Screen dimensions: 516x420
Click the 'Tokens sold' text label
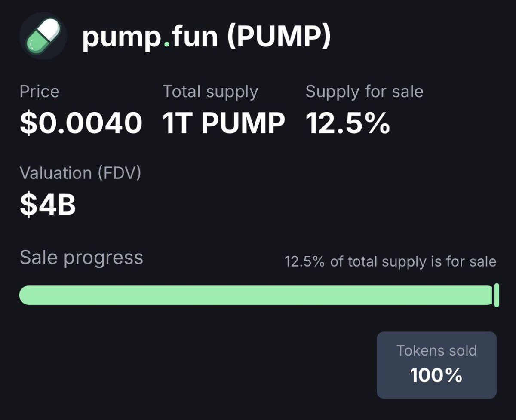pyautogui.click(x=436, y=351)
